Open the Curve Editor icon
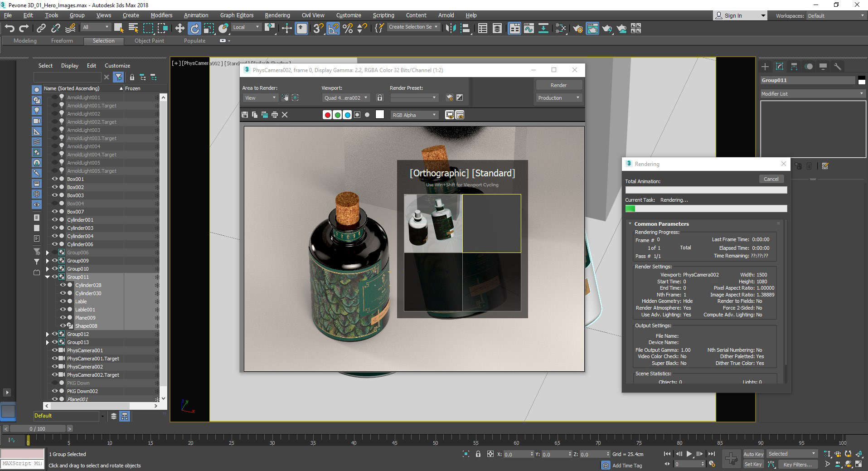 (529, 28)
